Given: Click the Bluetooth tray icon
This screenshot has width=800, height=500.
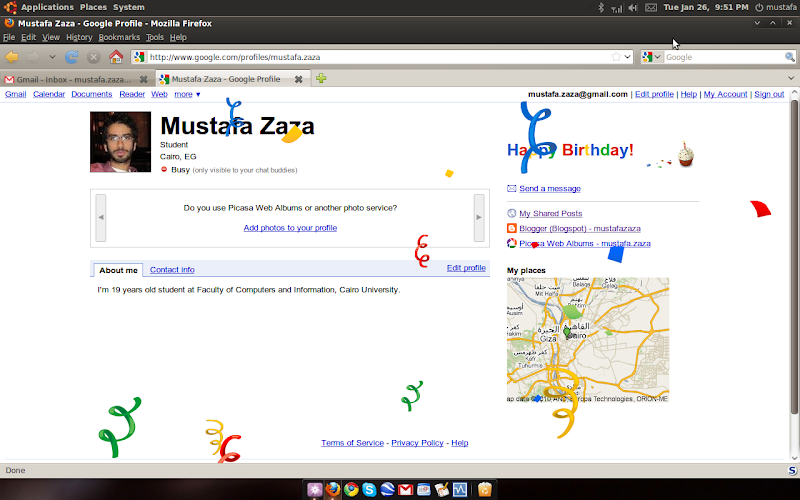Looking at the screenshot, I should (x=601, y=7).
